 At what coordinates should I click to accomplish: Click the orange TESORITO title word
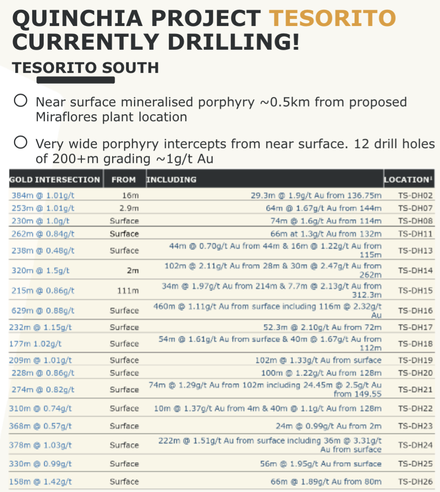pos(332,18)
